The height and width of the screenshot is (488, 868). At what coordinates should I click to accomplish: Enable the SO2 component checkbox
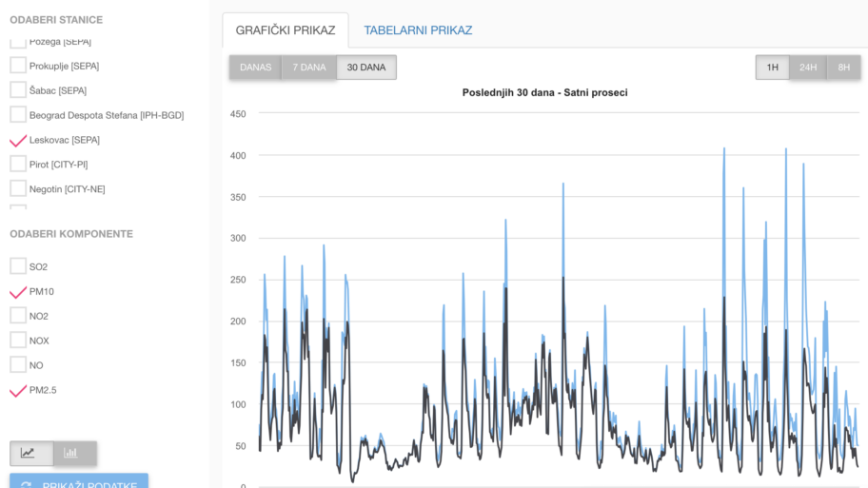18,267
